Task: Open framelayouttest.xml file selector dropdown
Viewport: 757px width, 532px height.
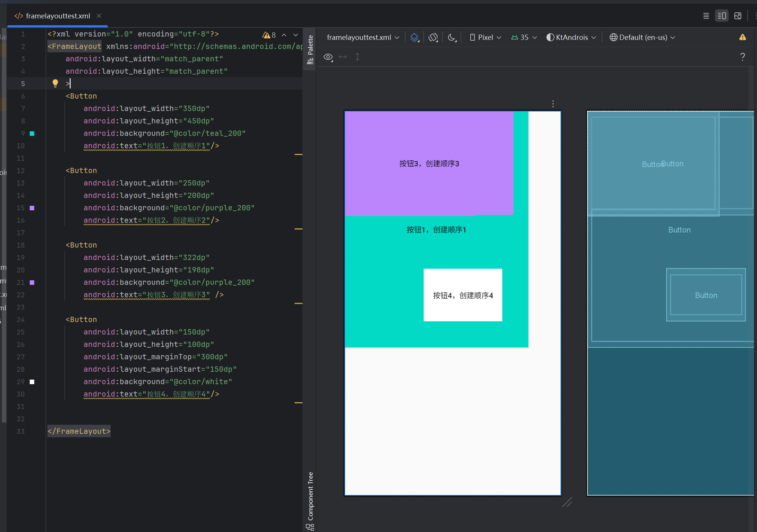Action: [363, 37]
